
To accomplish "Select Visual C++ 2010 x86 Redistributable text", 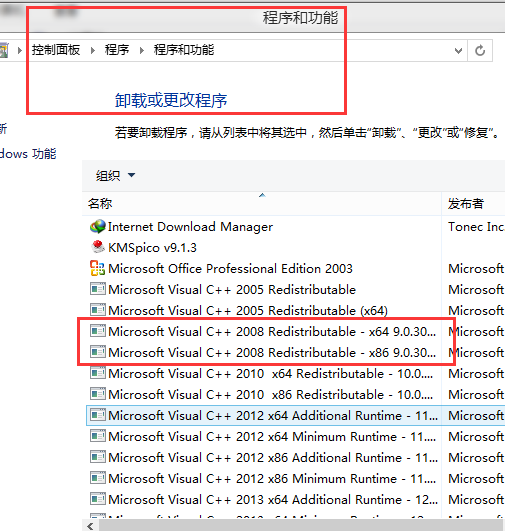I will (270, 395).
